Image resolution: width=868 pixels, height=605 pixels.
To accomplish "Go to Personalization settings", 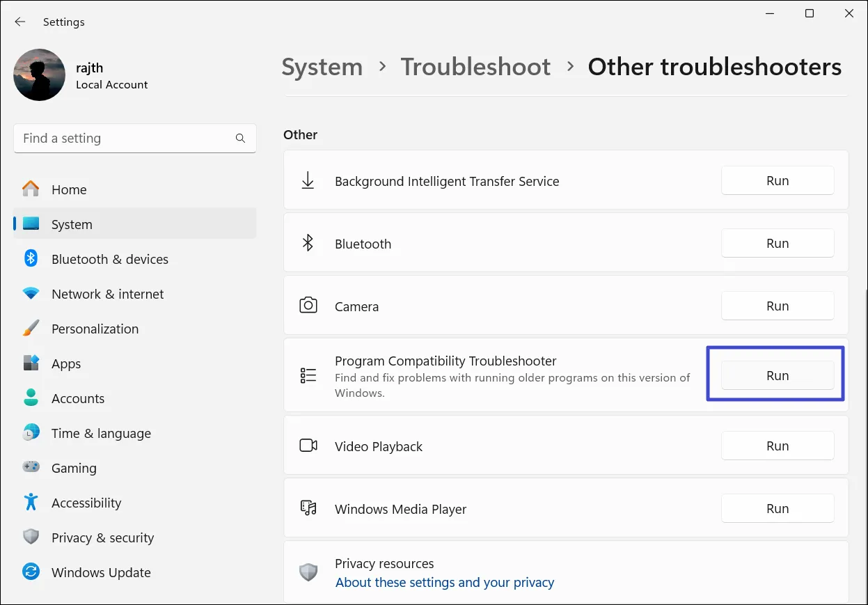I will click(95, 329).
